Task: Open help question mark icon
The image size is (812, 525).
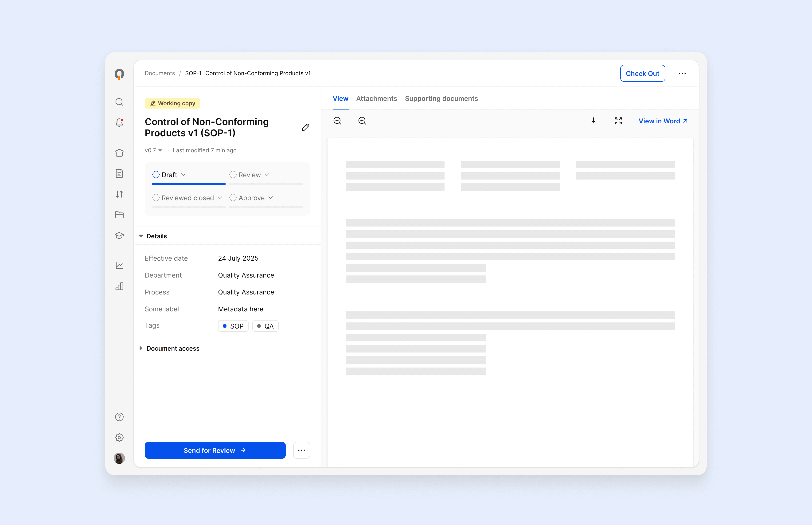Action: tap(119, 417)
